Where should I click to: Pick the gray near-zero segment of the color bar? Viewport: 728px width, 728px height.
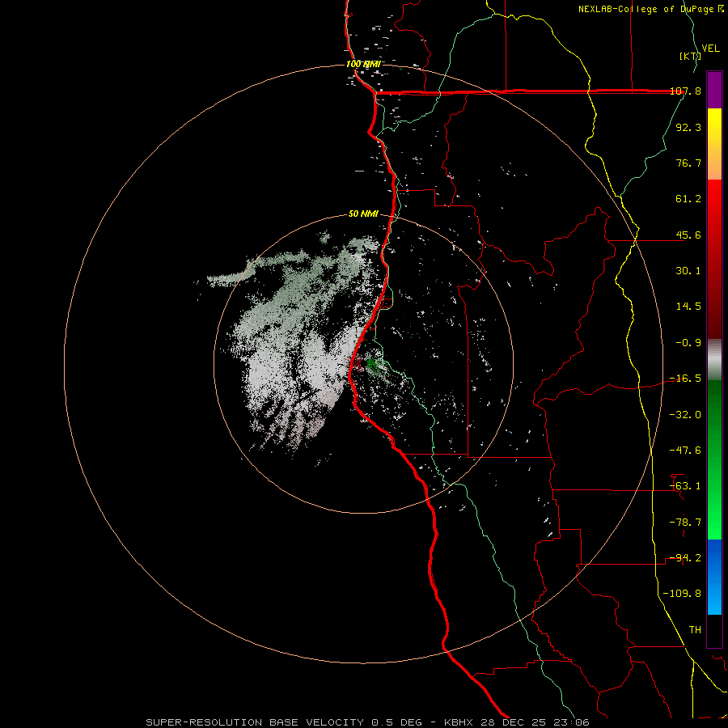pos(714,360)
